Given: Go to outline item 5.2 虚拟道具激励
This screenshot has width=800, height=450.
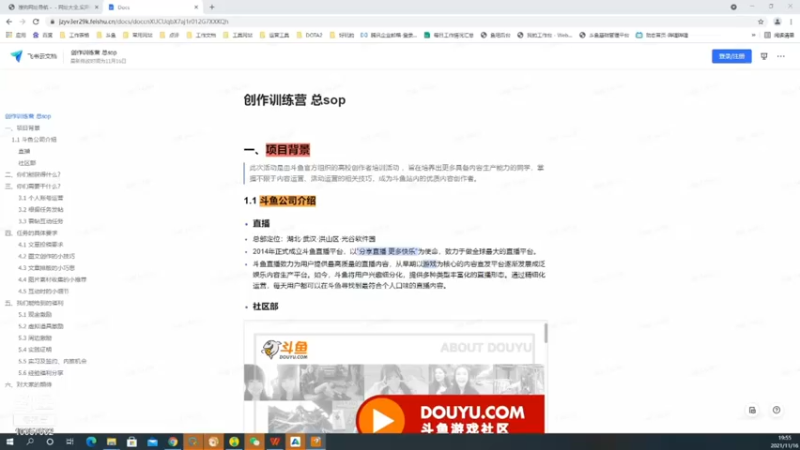Looking at the screenshot, I should (x=41, y=326).
